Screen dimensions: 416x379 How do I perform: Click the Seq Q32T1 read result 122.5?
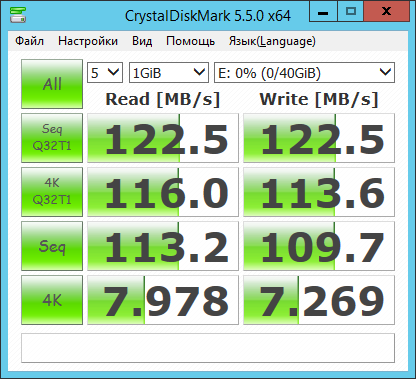coord(163,138)
